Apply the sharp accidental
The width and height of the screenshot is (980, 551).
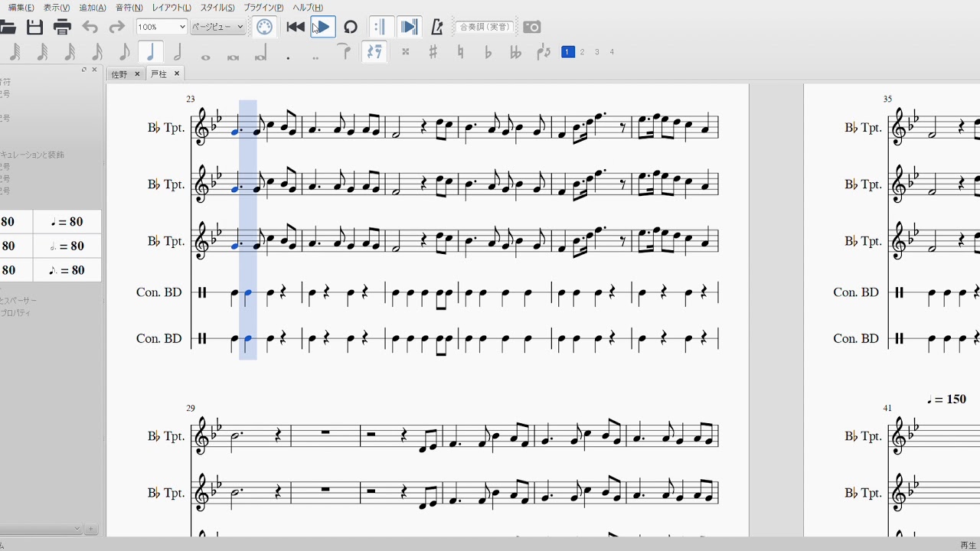point(433,52)
